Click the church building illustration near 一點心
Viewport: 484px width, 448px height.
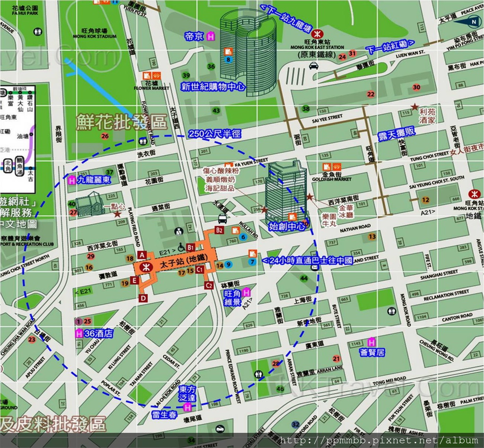pos(90,204)
